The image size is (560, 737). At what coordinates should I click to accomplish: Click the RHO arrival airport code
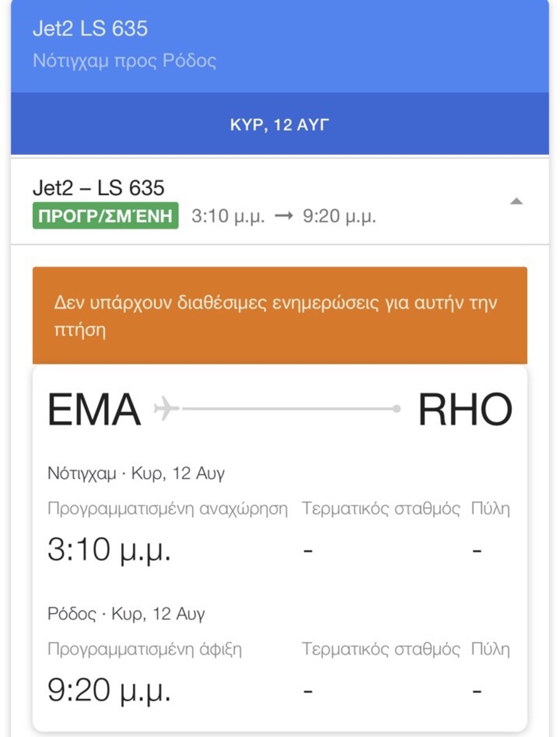pos(465,410)
